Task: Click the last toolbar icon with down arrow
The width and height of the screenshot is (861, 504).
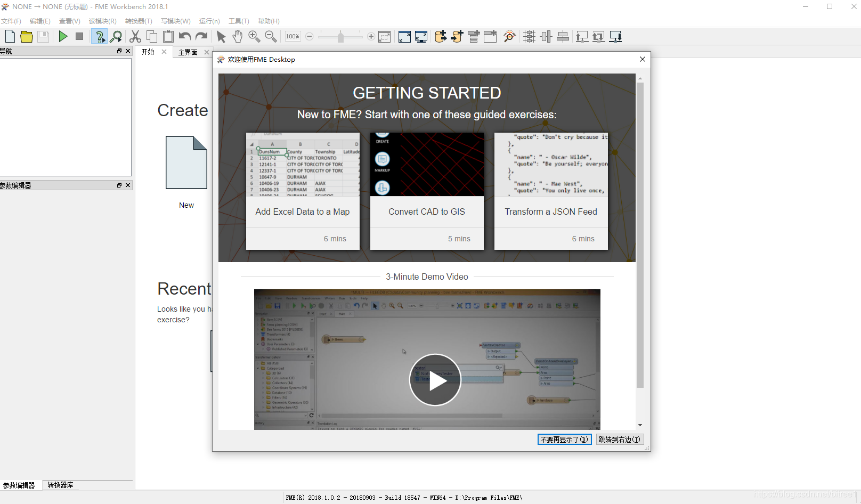Action: (x=615, y=36)
